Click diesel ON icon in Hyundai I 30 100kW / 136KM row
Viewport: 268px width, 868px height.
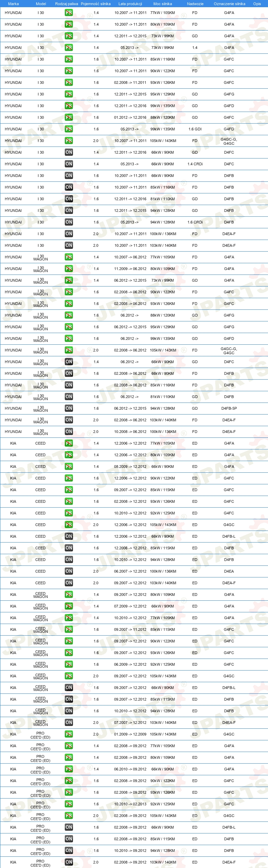click(69, 234)
